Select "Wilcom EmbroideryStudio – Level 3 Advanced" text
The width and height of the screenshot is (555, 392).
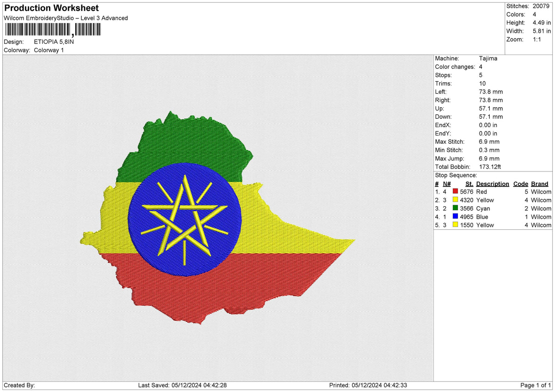66,18
